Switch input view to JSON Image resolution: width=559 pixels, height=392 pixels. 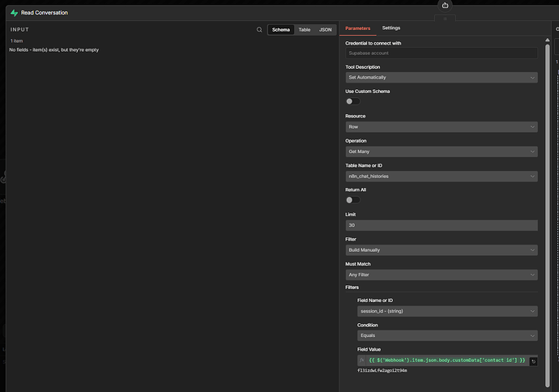click(325, 30)
